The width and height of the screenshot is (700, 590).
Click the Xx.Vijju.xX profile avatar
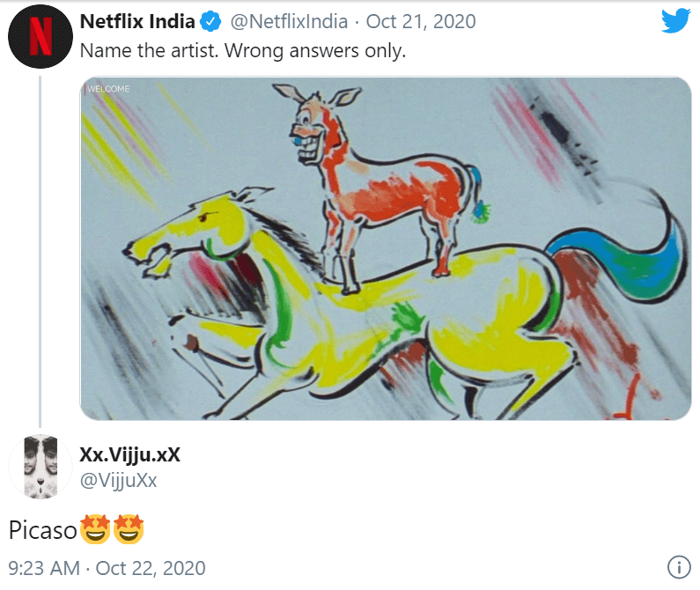tap(41, 466)
